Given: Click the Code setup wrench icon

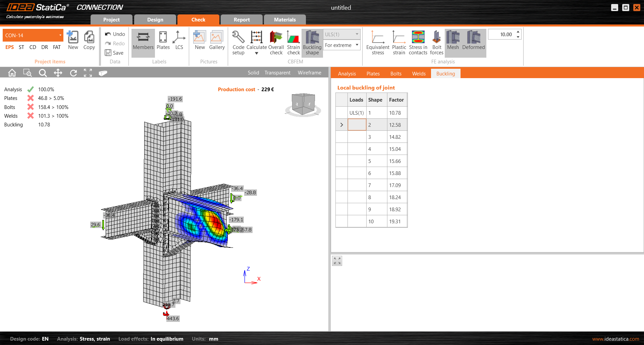Looking at the screenshot, I should [238, 38].
